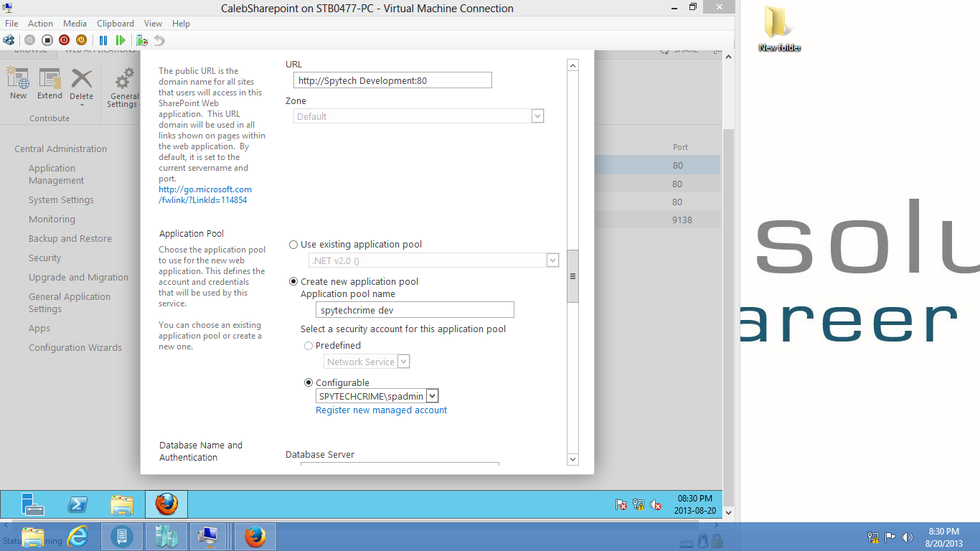
Task: Revert the VM with the undo arrow icon
Action: coord(159,40)
